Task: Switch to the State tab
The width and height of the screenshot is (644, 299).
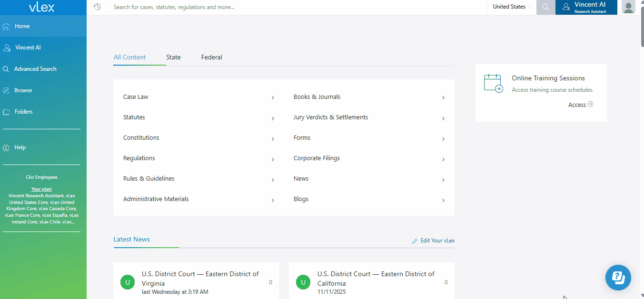Action: [x=173, y=57]
